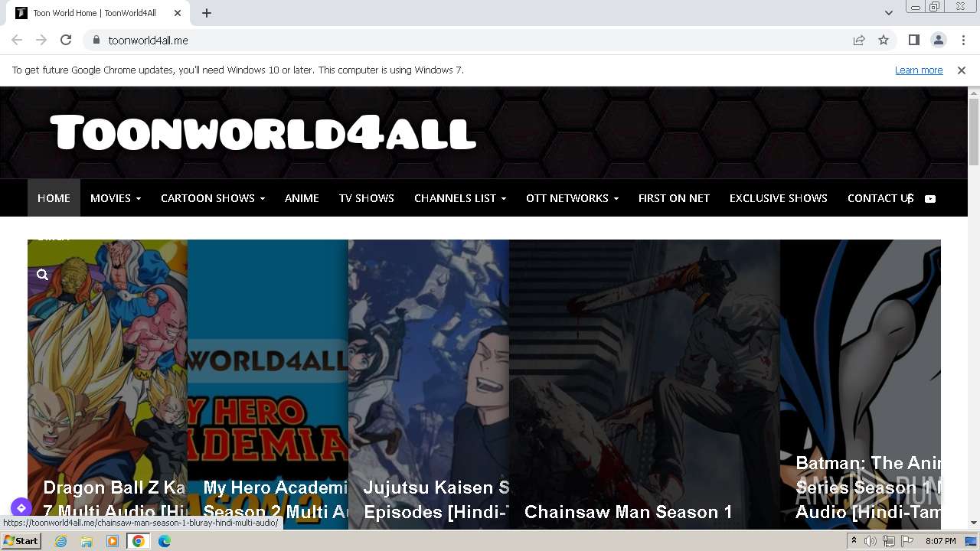The width and height of the screenshot is (980, 551).
Task: Open Jujutsu Kaisen episodes slide
Action: pos(429,384)
